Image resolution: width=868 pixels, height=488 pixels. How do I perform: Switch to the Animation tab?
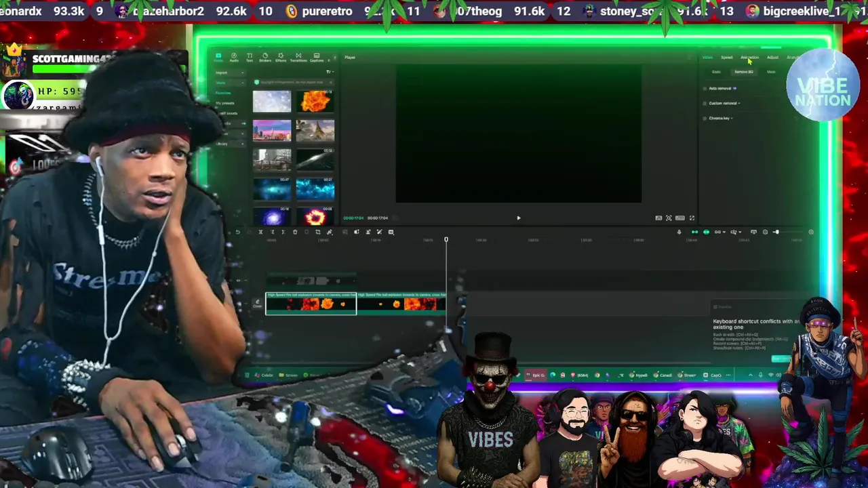pos(749,58)
